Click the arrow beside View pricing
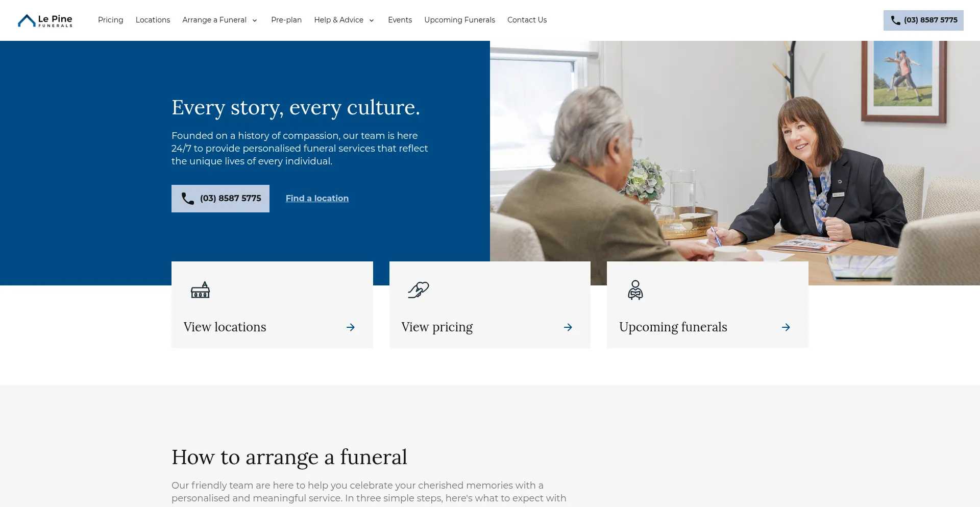 568,327
